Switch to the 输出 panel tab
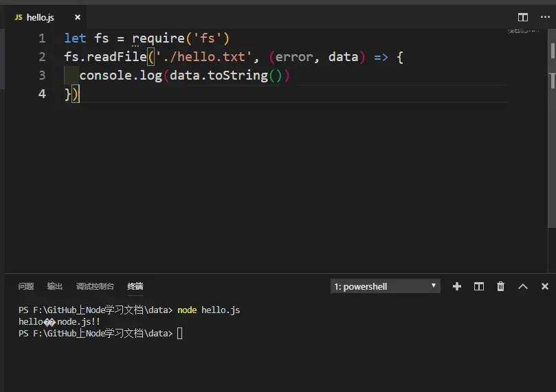556x392 pixels. click(x=54, y=286)
